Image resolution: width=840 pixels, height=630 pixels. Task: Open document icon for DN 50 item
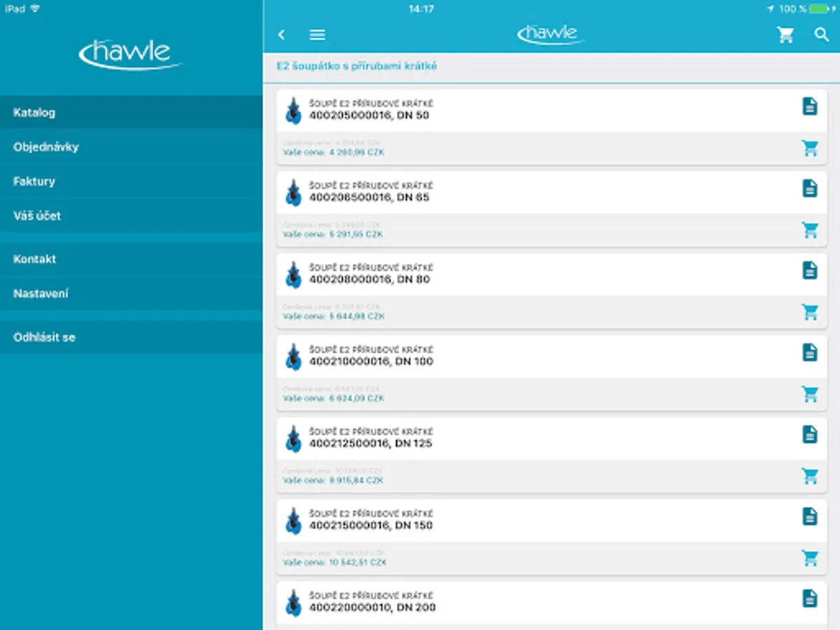[810, 106]
